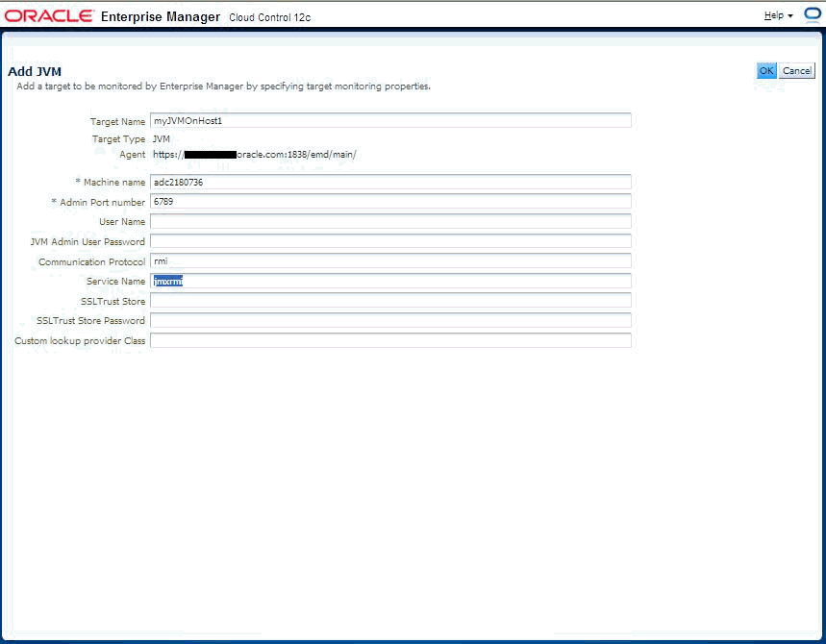Click the Agent URL text
826x644 pixels.
point(255,155)
